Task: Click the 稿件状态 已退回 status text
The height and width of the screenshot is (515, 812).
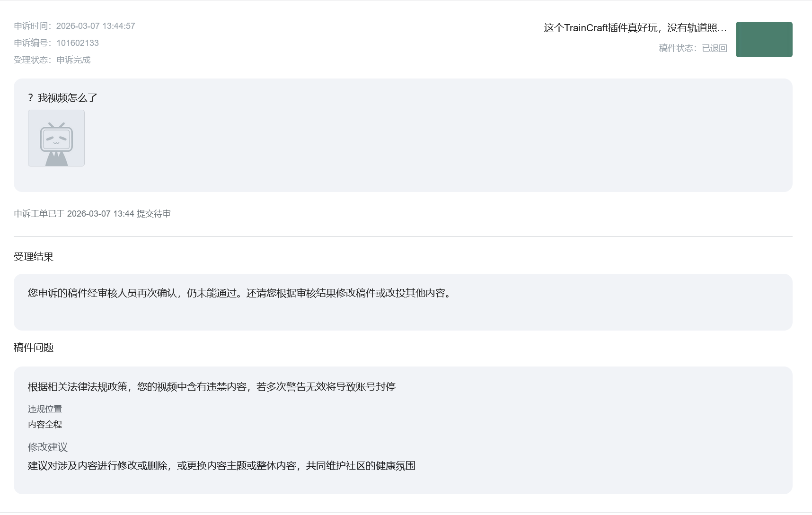Action: coord(693,48)
